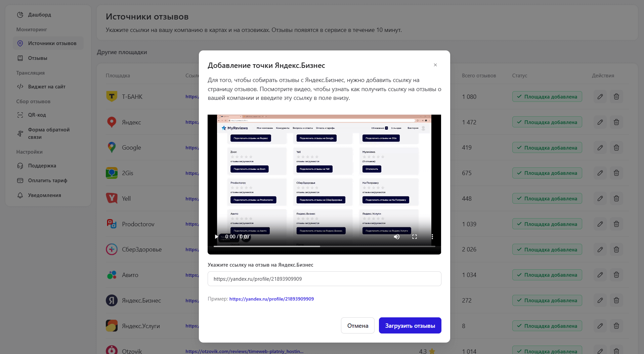This screenshot has height=354, width=644.
Task: Play the Yandex.Business tutorial video
Action: tap(216, 237)
